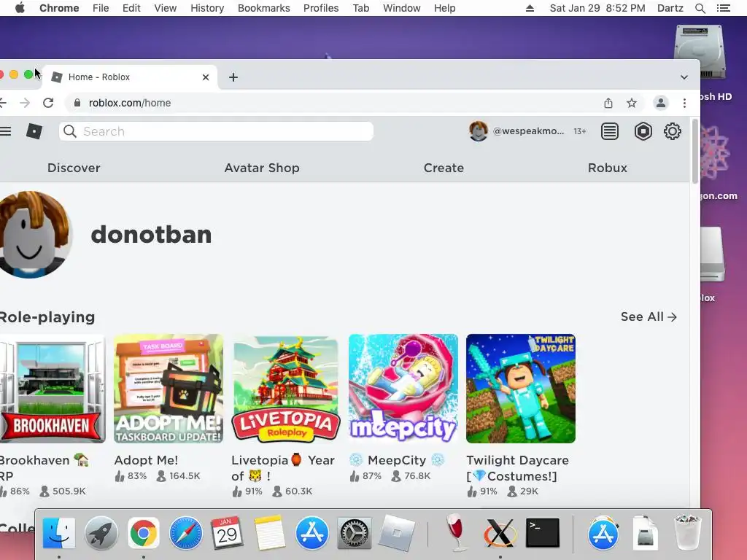Screen dimensions: 747x560
Task: Open the Bookmarks menu
Action: tap(263, 8)
